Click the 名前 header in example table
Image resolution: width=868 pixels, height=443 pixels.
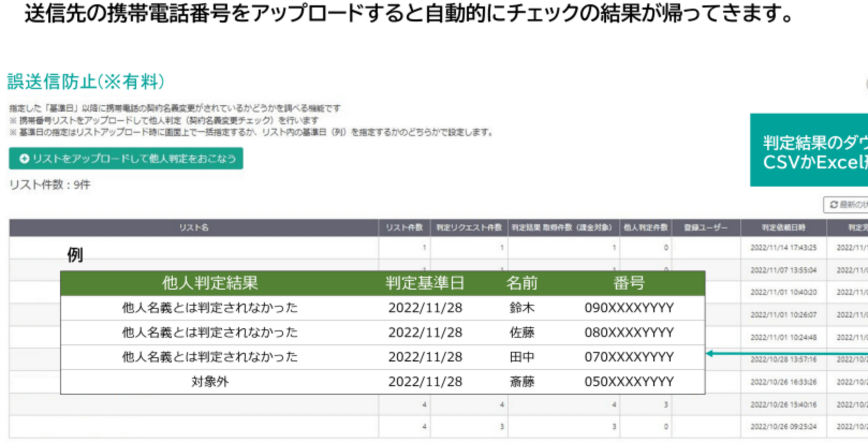click(522, 283)
